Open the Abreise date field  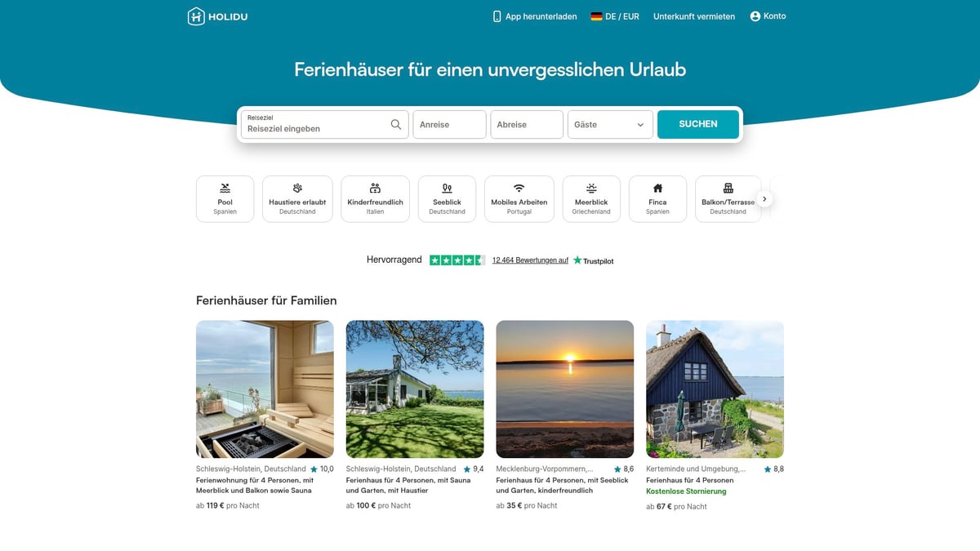tap(527, 125)
